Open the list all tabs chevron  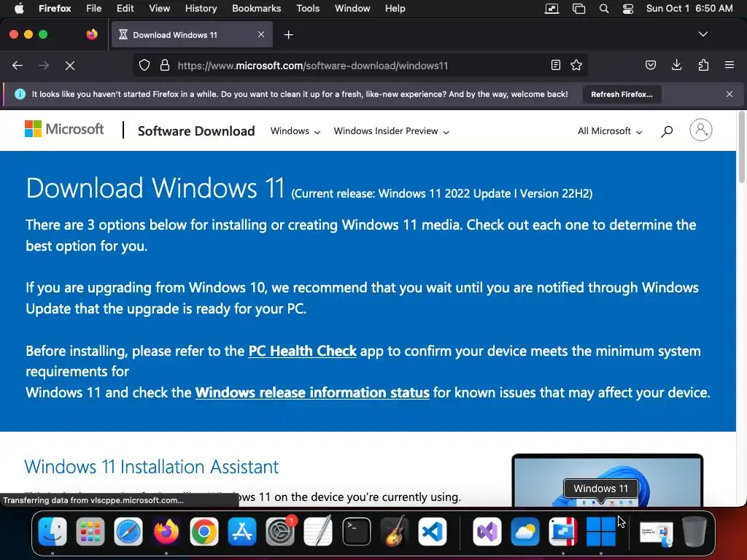(703, 34)
